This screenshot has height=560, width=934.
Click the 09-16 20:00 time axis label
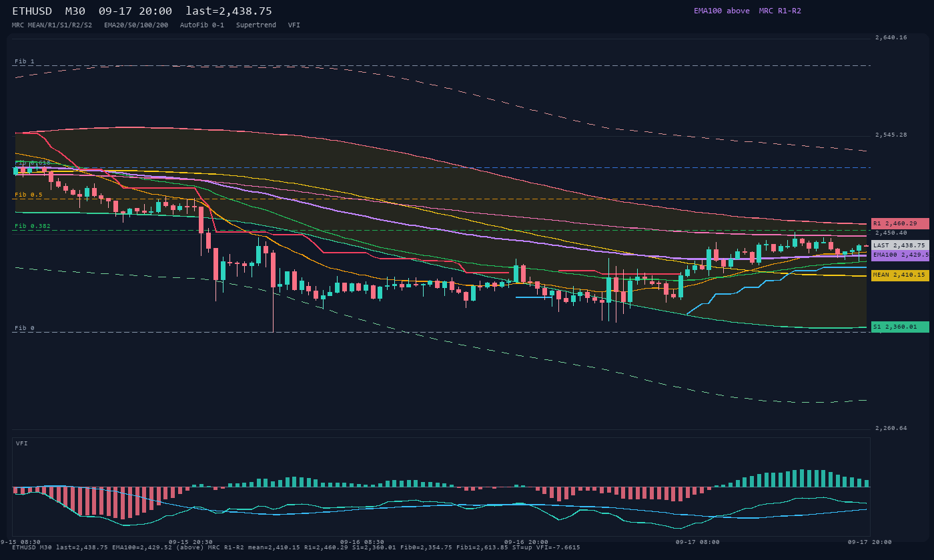pyautogui.click(x=526, y=542)
